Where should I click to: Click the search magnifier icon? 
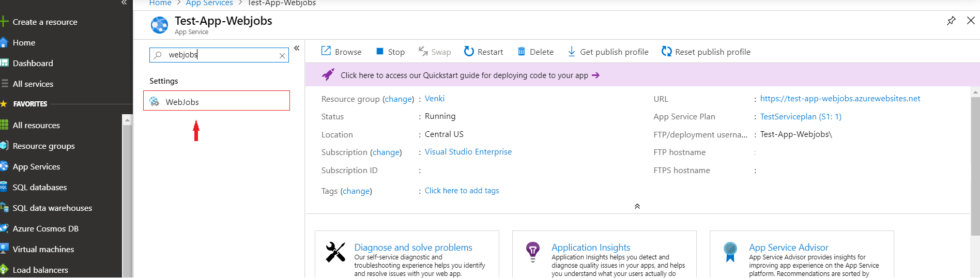pyautogui.click(x=158, y=55)
